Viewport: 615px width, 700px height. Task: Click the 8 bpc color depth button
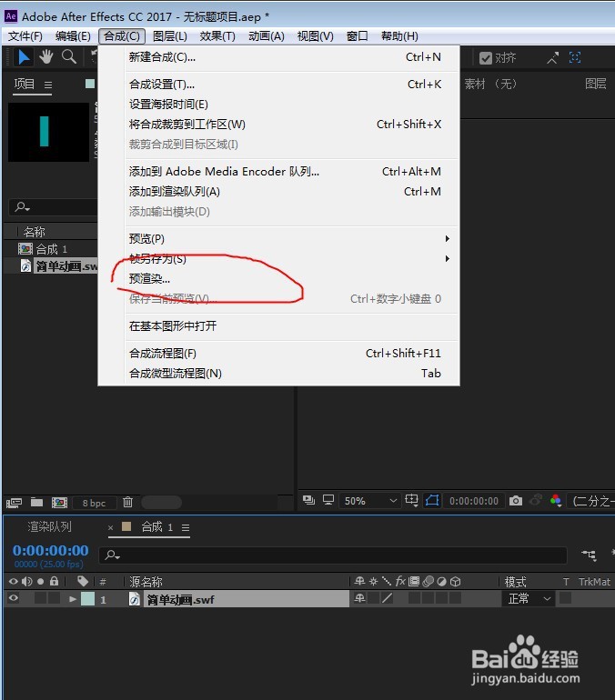pyautogui.click(x=94, y=503)
